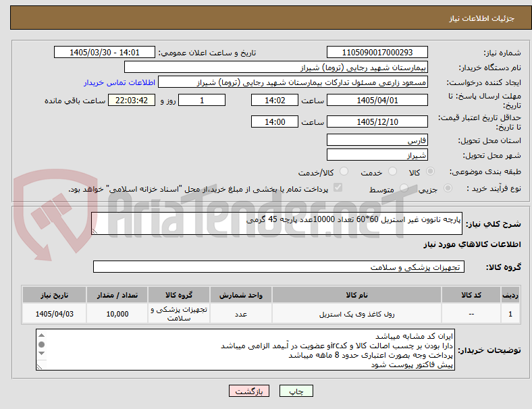Click the اطلاعات کالاهای مورد نیاز section heading

click(x=472, y=244)
